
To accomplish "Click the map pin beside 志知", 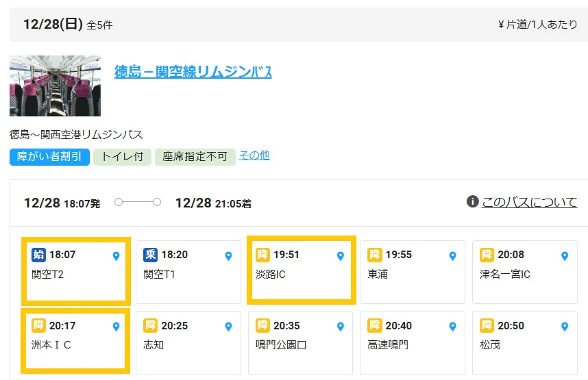I will tap(228, 327).
